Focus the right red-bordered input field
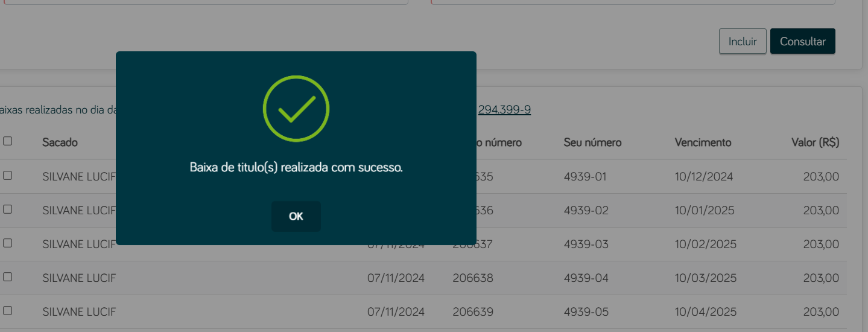Image resolution: width=868 pixels, height=332 pixels. [x=633, y=2]
